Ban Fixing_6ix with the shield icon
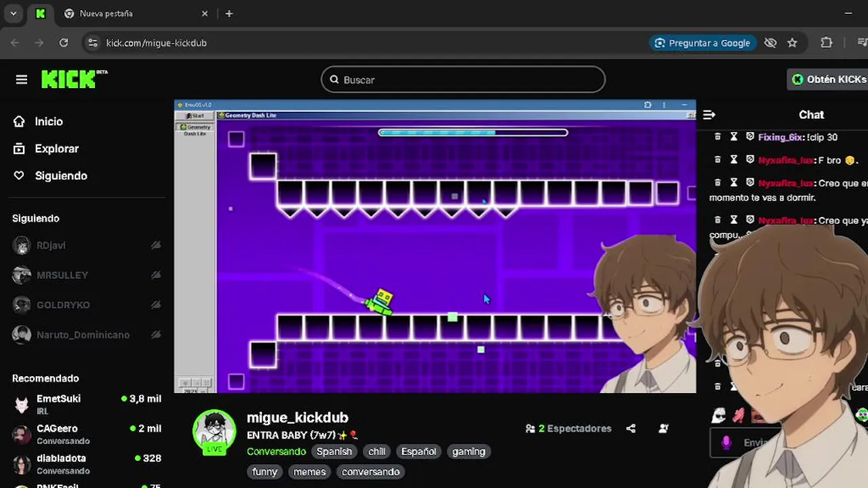Screen dimensions: 868x488 750,137
